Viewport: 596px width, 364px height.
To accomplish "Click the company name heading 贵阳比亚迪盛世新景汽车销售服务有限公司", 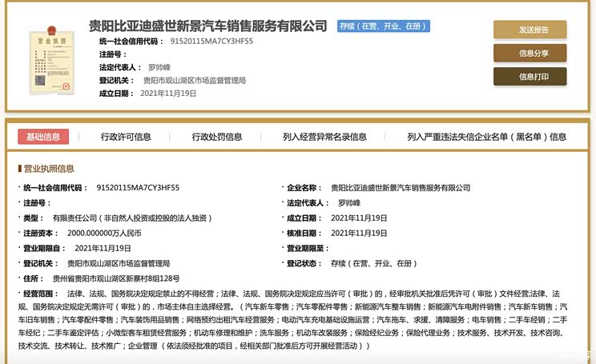I will 208,26.
